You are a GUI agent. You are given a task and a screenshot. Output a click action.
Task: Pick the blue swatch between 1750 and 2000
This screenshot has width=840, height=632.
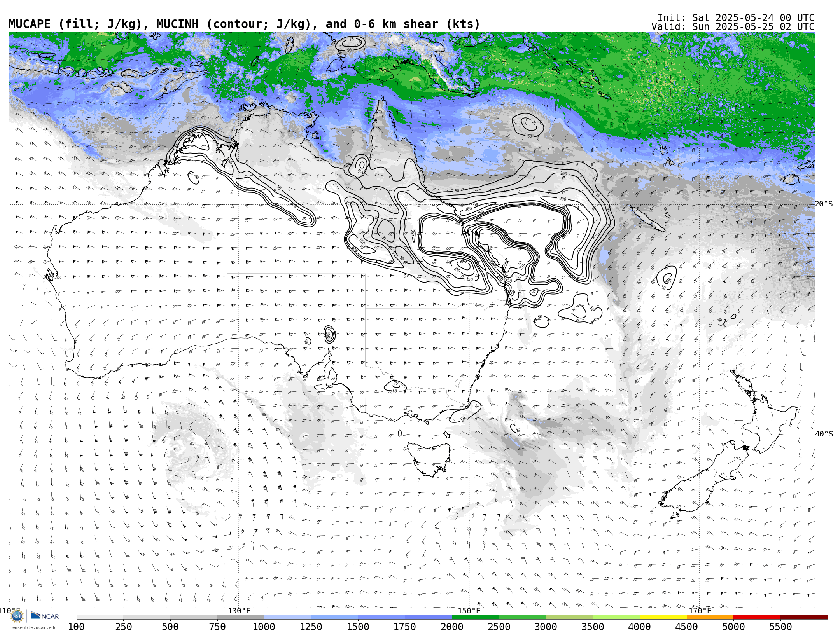click(x=429, y=617)
